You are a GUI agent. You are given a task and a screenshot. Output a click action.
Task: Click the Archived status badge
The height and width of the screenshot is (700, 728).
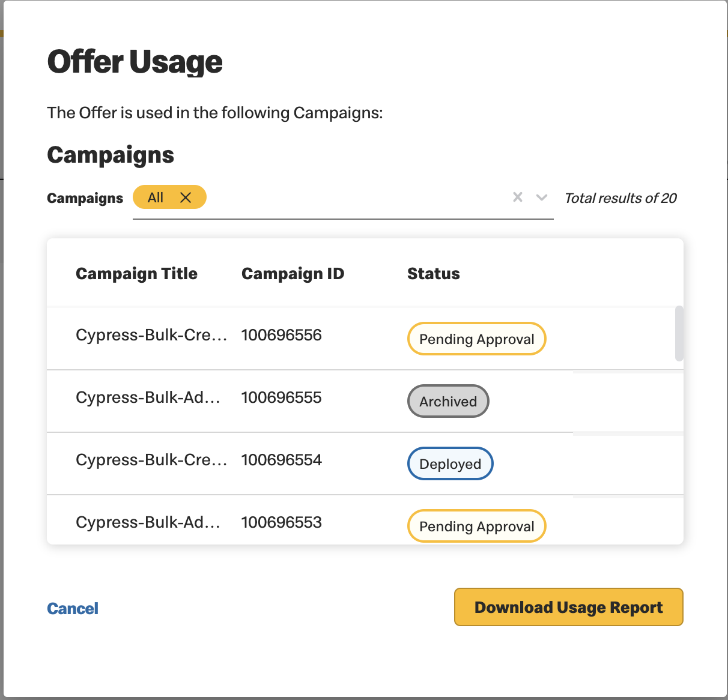coord(448,401)
